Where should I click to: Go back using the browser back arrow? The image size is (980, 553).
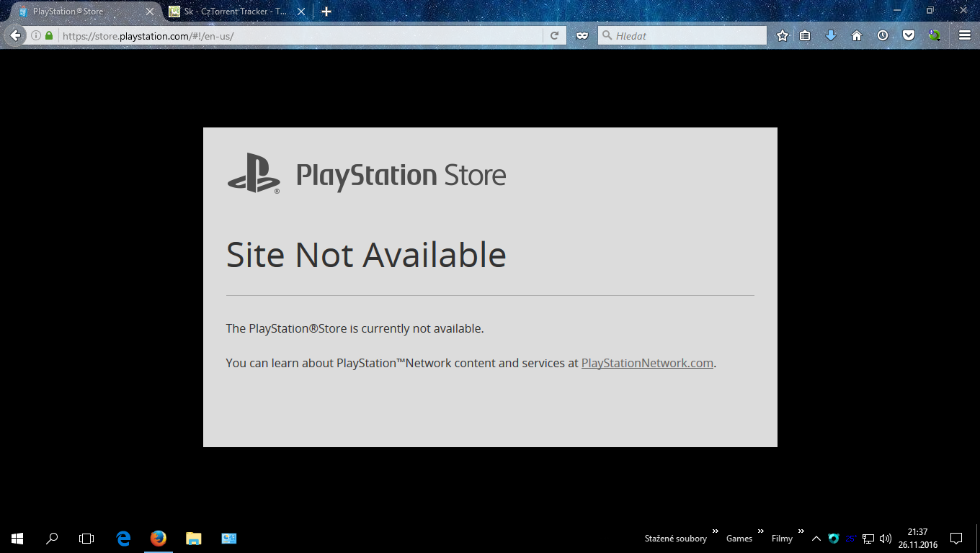pos(15,35)
